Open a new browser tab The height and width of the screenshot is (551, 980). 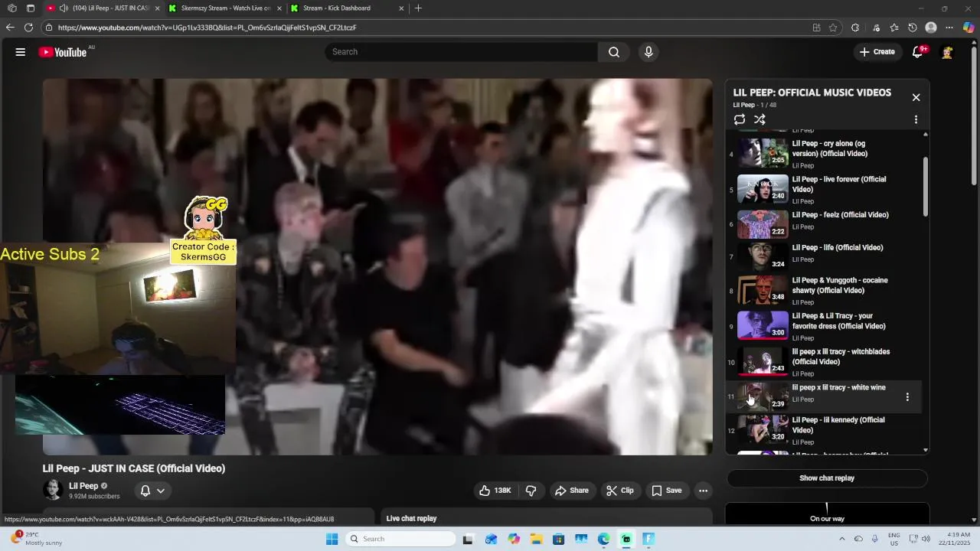pos(418,8)
